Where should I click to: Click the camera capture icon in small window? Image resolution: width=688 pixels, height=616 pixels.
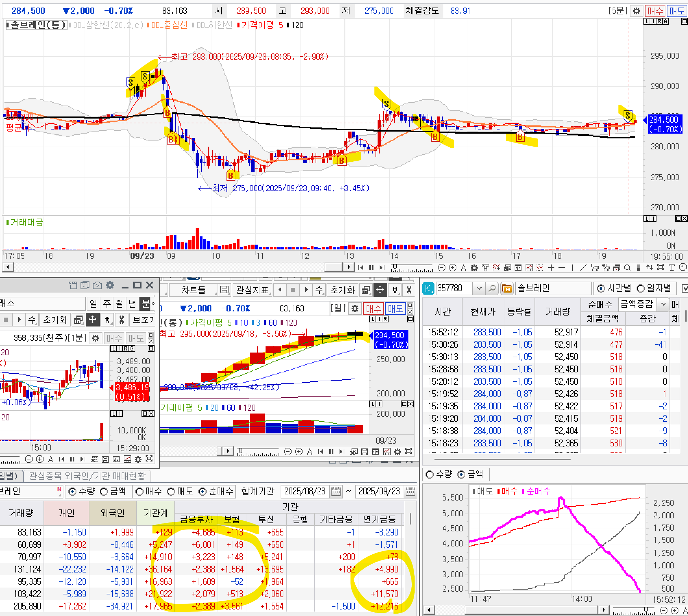pos(97,285)
